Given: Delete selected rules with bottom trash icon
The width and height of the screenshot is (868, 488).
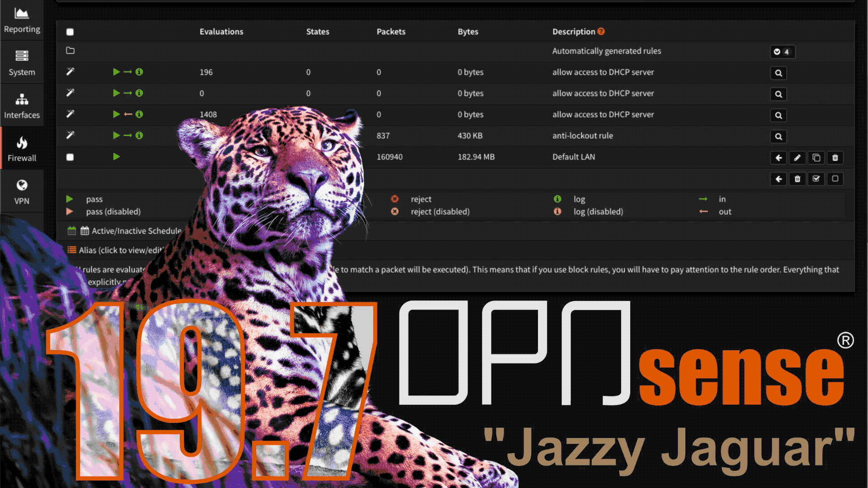Looking at the screenshot, I should 797,179.
